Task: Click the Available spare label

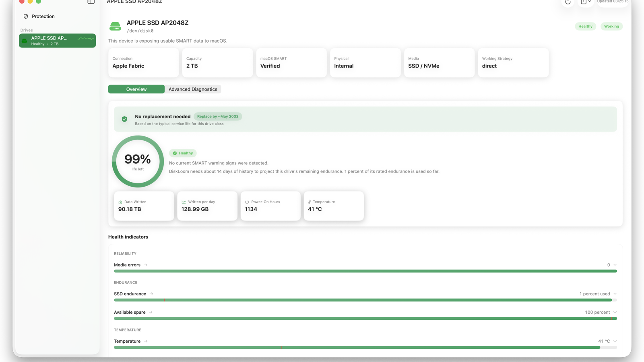Action: tap(130, 313)
